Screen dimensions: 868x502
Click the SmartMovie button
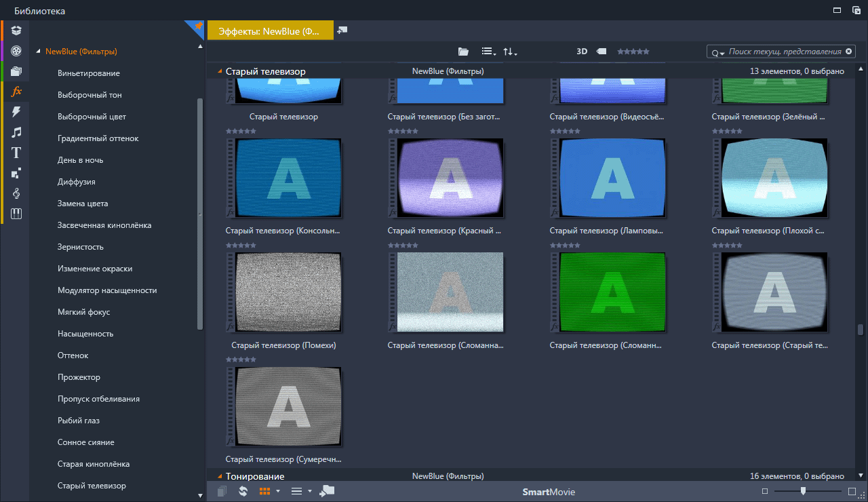549,492
